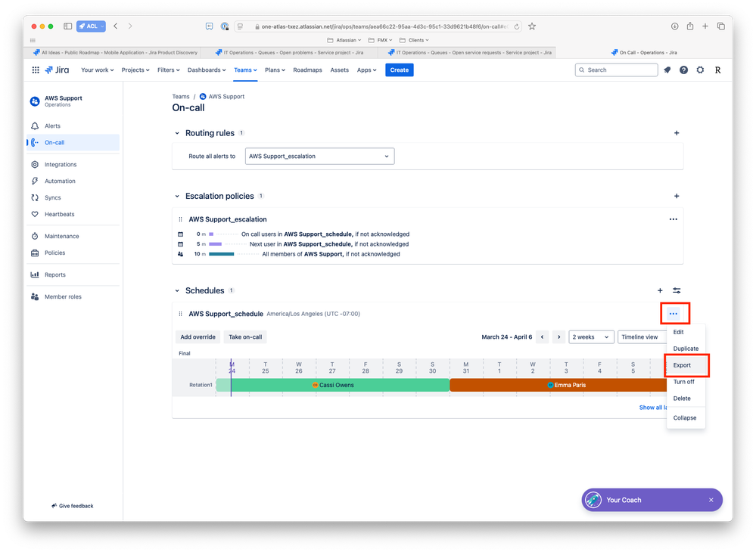The height and width of the screenshot is (552, 756).
Task: Bookmark page with the star icon
Action: [x=532, y=26]
